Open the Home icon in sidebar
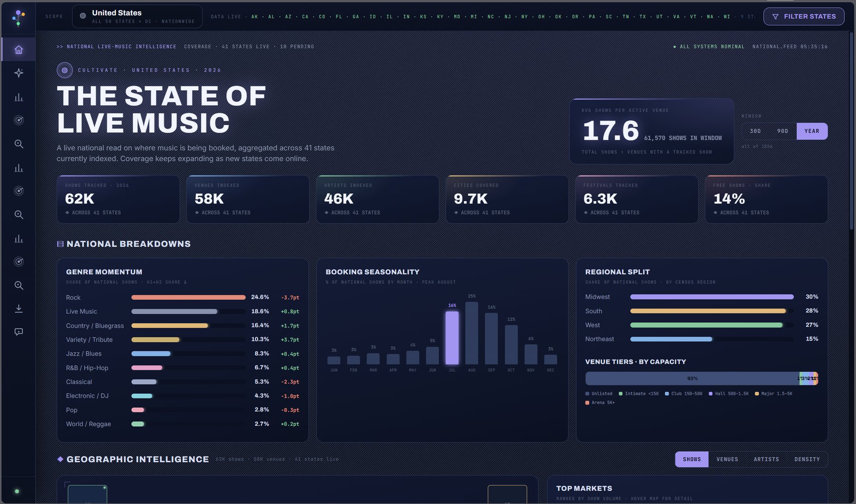This screenshot has height=504, width=856. click(19, 49)
